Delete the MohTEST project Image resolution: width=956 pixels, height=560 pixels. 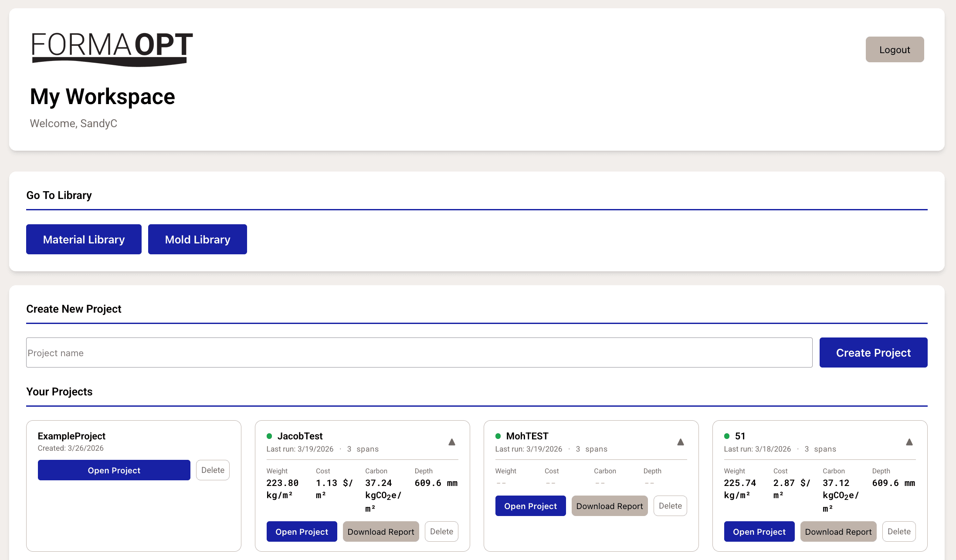pos(670,506)
